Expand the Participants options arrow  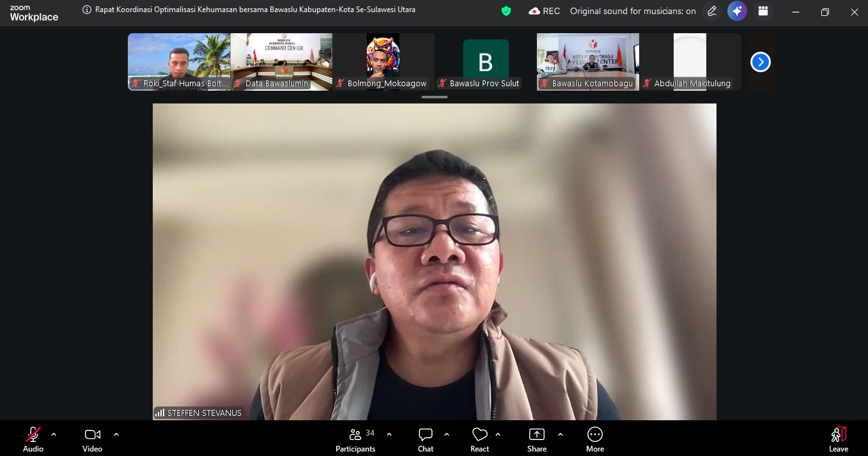point(389,434)
